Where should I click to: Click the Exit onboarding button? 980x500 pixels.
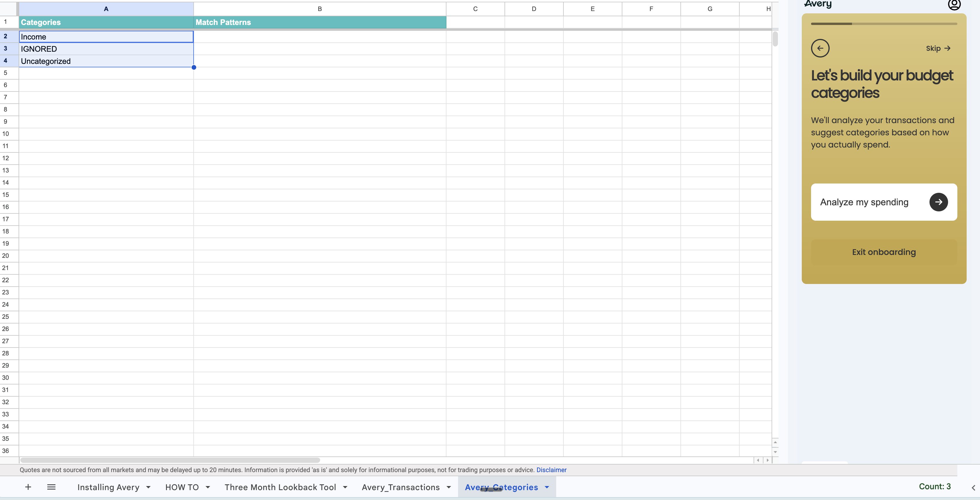(x=883, y=252)
